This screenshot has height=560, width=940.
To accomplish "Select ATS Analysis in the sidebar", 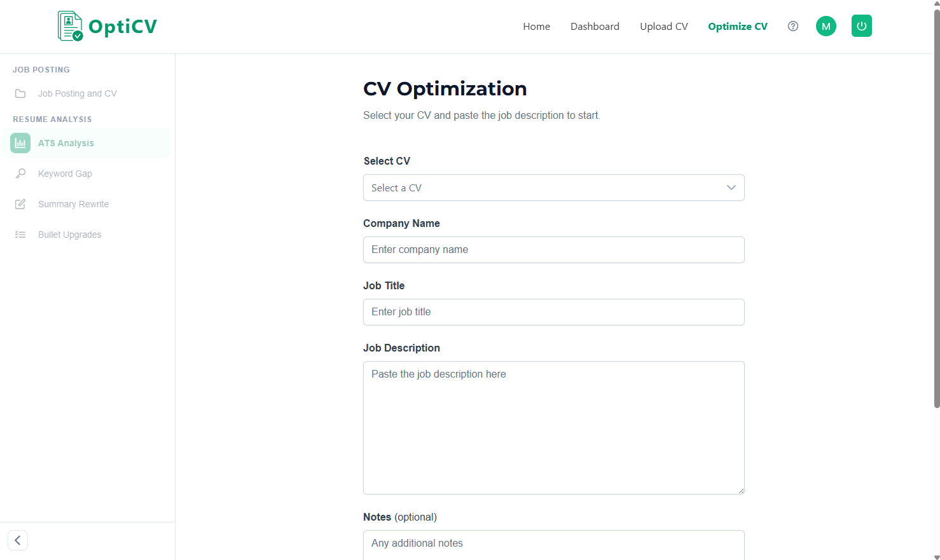I will pyautogui.click(x=86, y=143).
